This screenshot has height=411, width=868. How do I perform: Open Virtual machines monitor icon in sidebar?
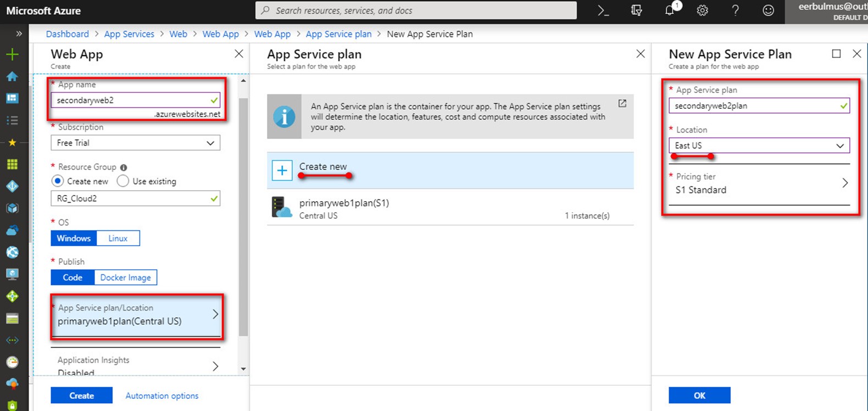point(12,274)
